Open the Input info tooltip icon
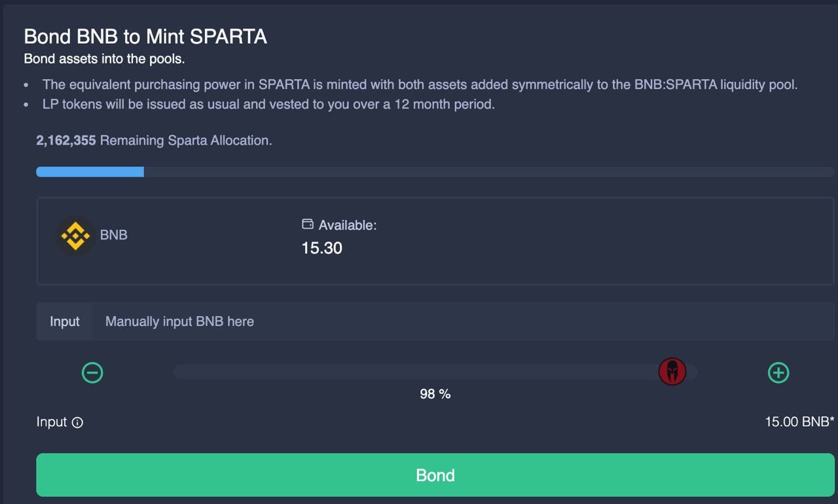838x504 pixels. 77,423
